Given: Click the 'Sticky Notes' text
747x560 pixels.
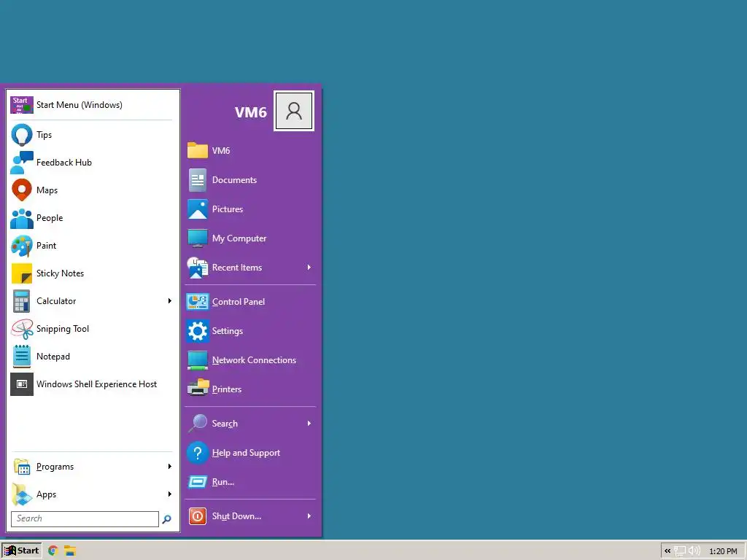Looking at the screenshot, I should 60,273.
